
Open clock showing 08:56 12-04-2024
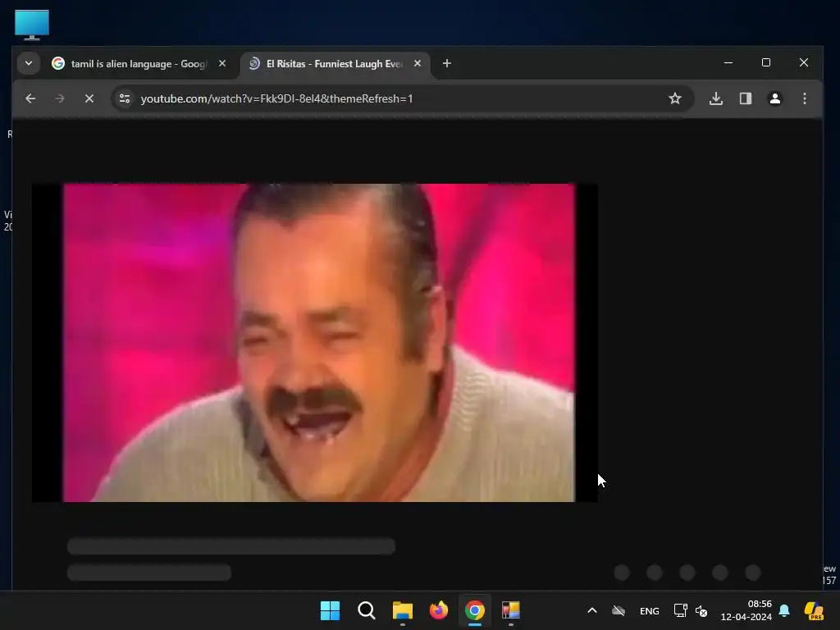(746, 610)
